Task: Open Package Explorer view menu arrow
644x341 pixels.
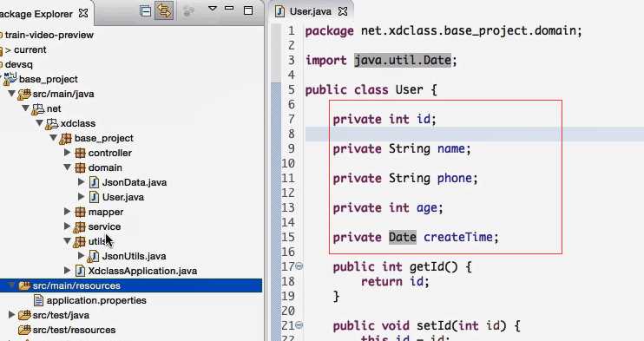Action: tap(213, 8)
